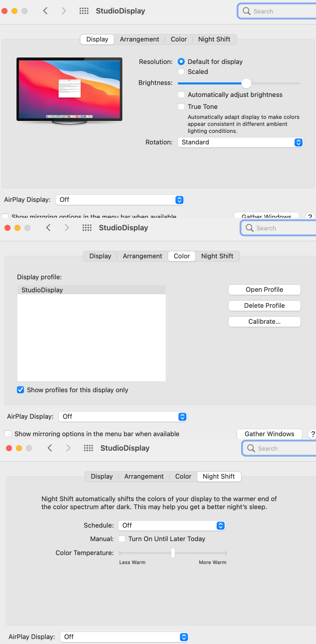Screen dimensions: 316x644
Task: Show all preferences grid in Display pane window
Action: 84,11
